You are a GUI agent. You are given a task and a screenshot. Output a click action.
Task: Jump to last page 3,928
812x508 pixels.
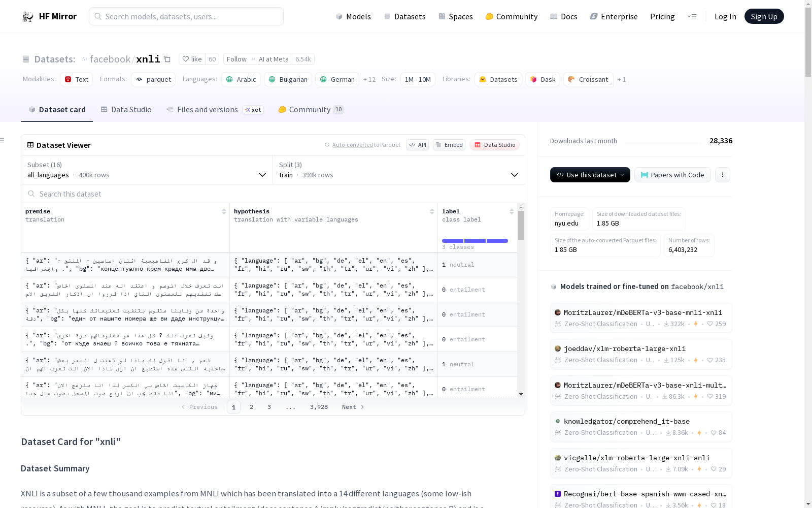319,407
